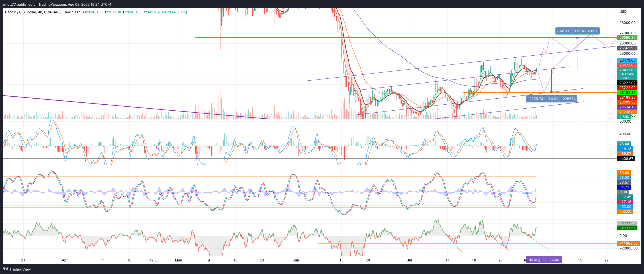Image resolution: width=644 pixels, height=274 pixels.
Task: Select the red 23472.06 price label
Action: [627, 65]
